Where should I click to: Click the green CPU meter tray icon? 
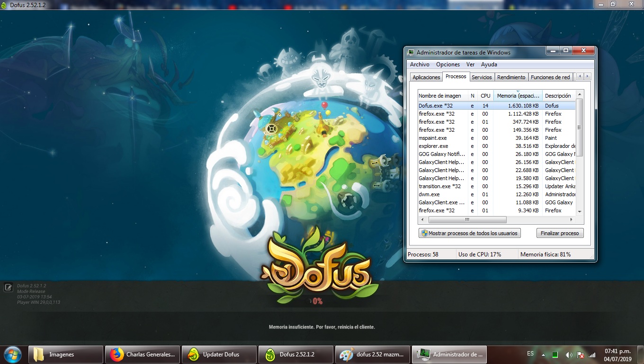555,355
